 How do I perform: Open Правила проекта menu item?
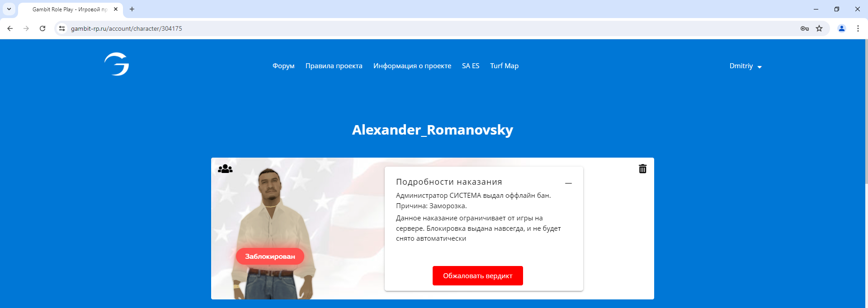[334, 66]
